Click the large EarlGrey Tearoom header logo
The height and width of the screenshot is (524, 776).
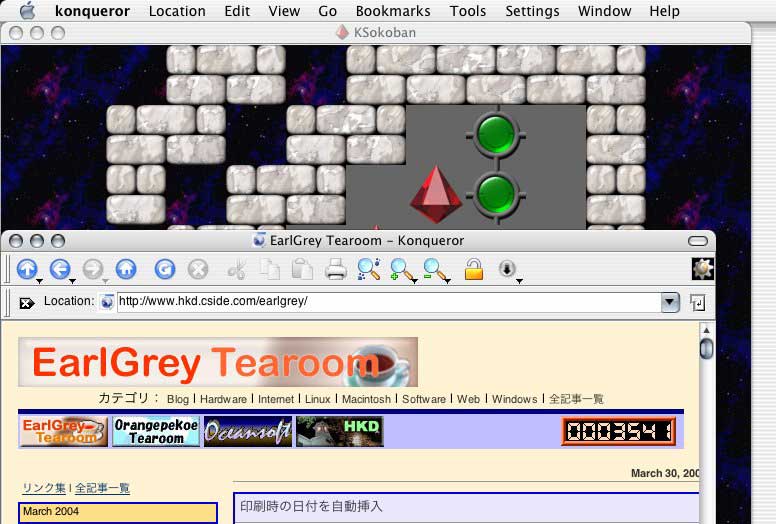pos(218,362)
